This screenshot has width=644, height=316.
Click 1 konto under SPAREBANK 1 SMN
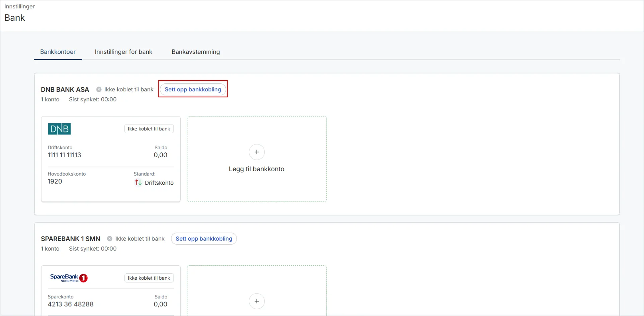50,249
